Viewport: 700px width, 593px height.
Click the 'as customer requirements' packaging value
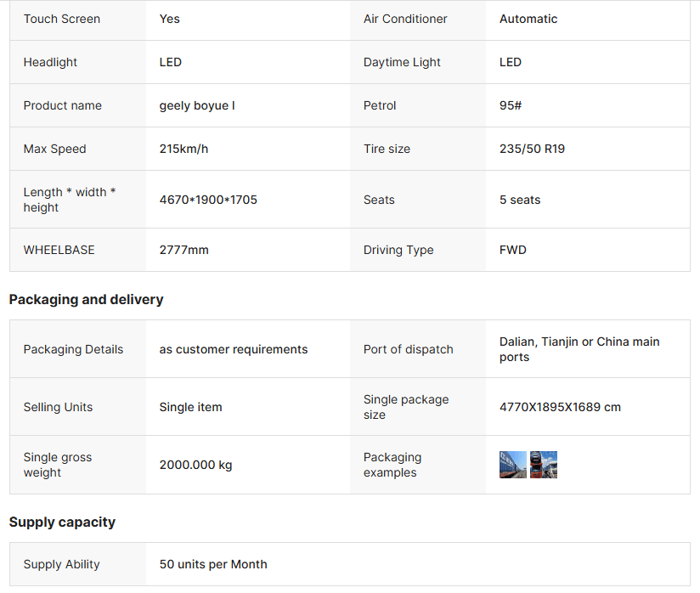coord(234,349)
